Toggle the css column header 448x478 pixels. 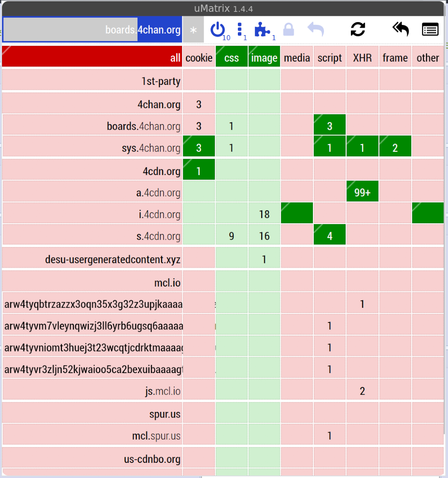(232, 56)
